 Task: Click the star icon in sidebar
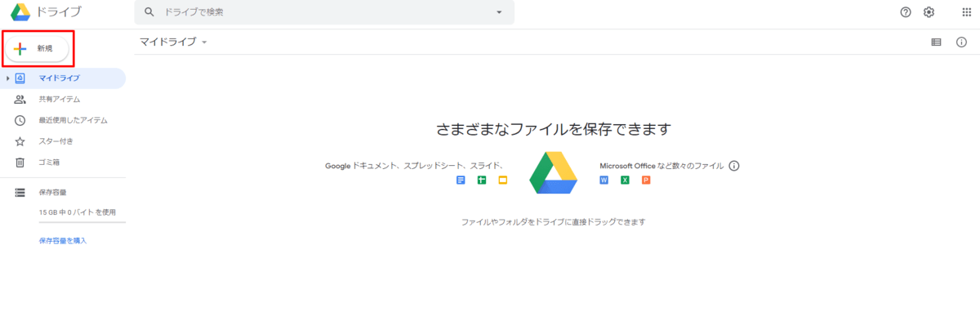(x=20, y=141)
